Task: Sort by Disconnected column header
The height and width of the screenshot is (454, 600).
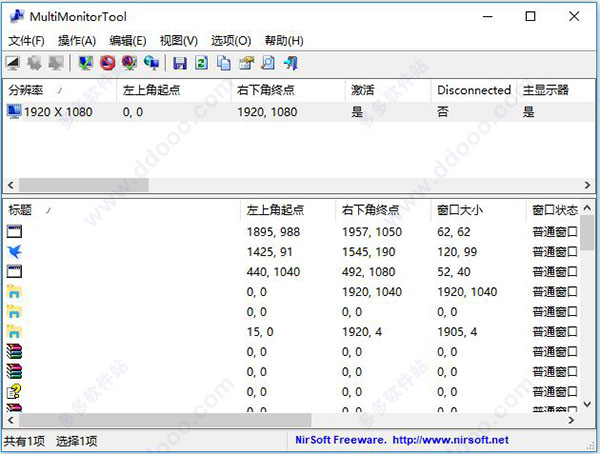Action: [474, 90]
